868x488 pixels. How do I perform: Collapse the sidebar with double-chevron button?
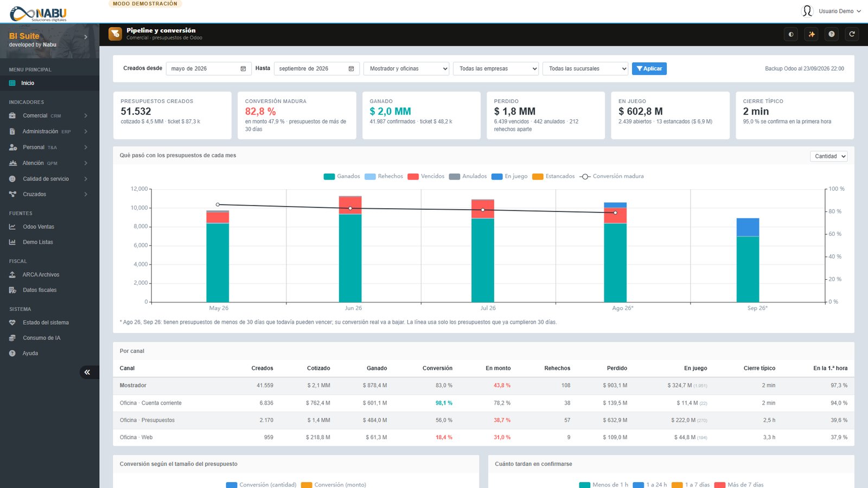point(87,372)
